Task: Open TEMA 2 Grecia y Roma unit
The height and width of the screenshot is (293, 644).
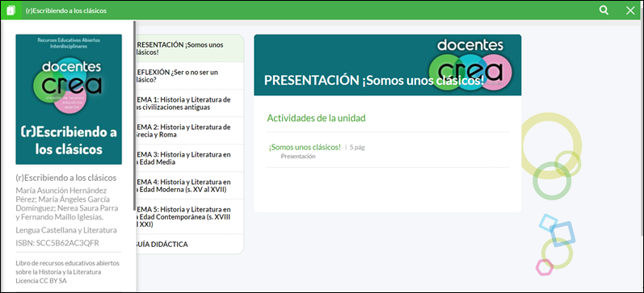Action: [190, 131]
